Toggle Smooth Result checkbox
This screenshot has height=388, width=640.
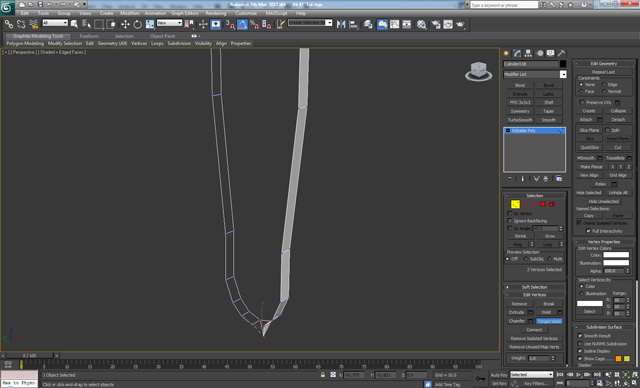point(580,336)
